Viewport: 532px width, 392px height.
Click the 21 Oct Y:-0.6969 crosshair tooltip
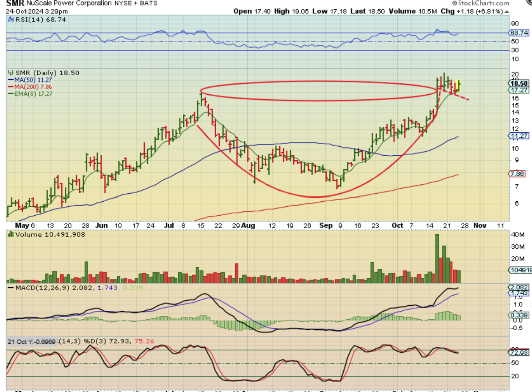tap(32, 341)
